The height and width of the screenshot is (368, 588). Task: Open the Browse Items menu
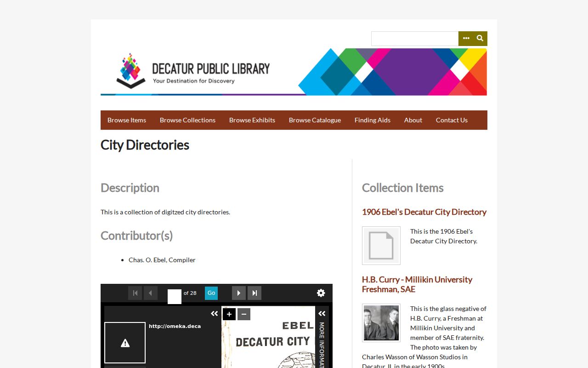point(127,120)
